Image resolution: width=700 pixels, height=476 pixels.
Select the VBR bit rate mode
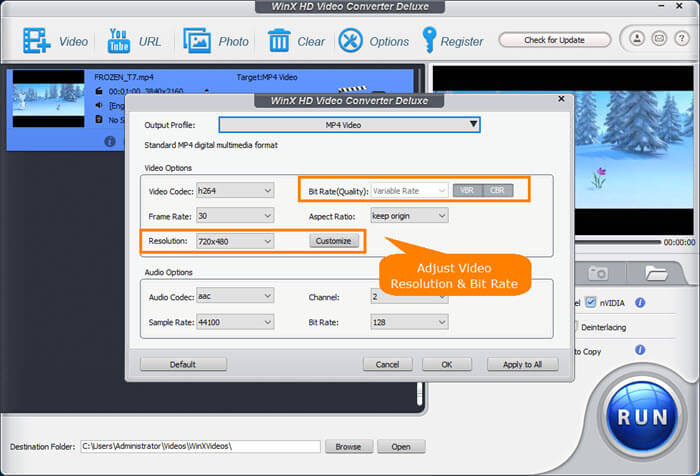tap(467, 190)
